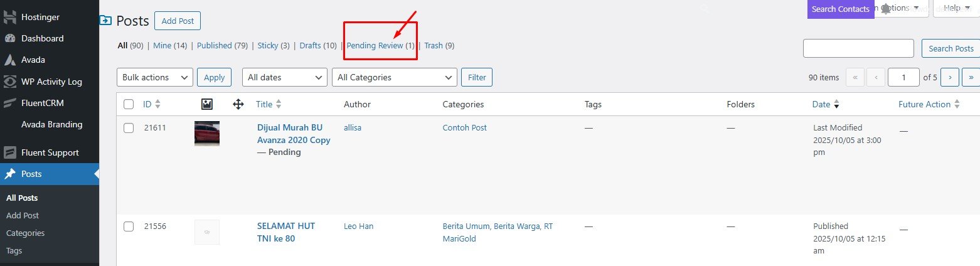Screen dimensions: 980x266
Task: Toggle the select-all posts checkbox
Action: [x=129, y=104]
